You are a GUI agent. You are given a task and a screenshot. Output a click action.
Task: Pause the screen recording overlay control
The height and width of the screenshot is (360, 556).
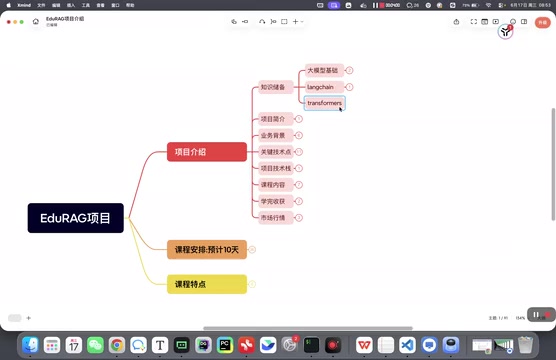(536, 315)
